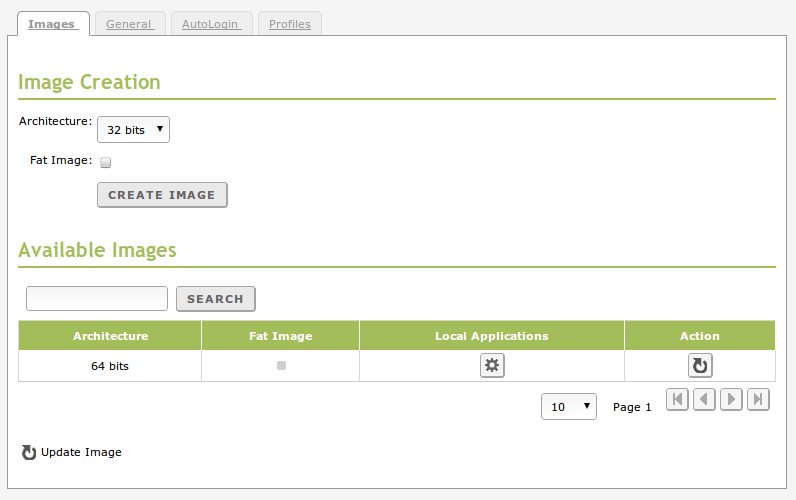Open the Architecture 32 bits dropdown
The height and width of the screenshot is (500, 796).
tap(133, 130)
